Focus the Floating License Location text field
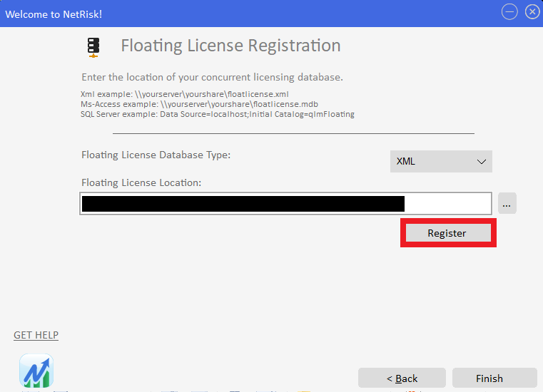The height and width of the screenshot is (392, 543). [285, 203]
